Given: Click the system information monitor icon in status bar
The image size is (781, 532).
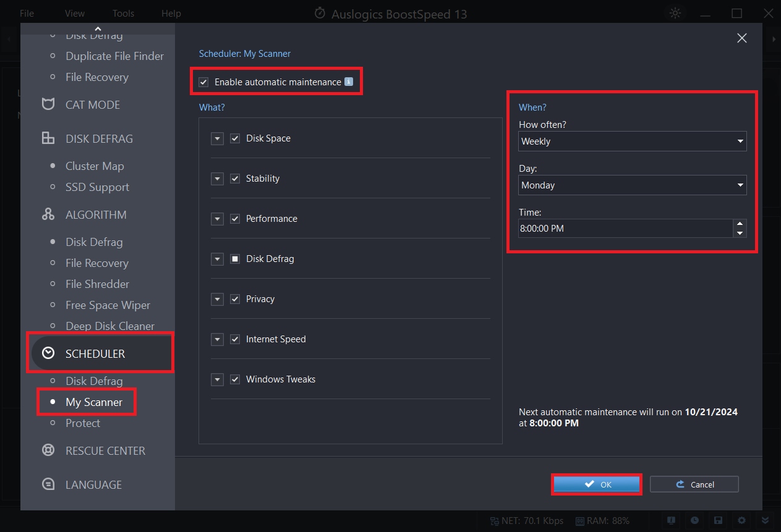Looking at the screenshot, I should (671, 521).
